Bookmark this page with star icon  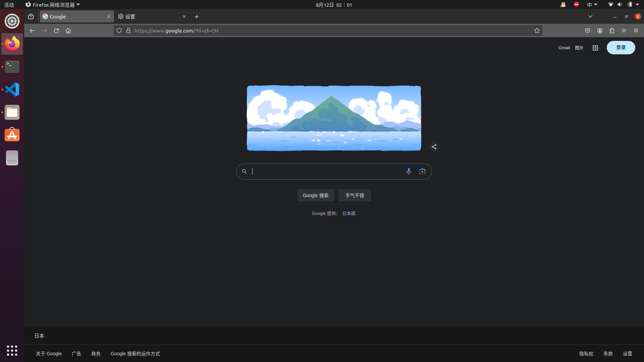pyautogui.click(x=537, y=31)
